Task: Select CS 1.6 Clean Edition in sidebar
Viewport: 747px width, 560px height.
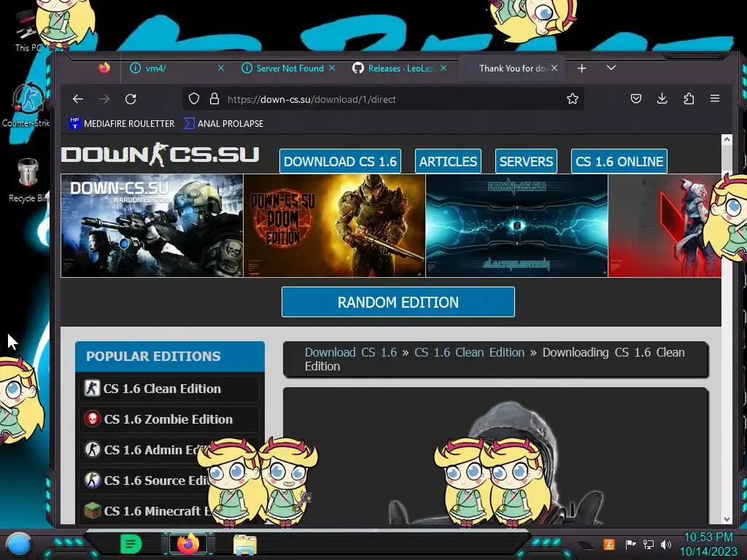Action: (x=169, y=389)
